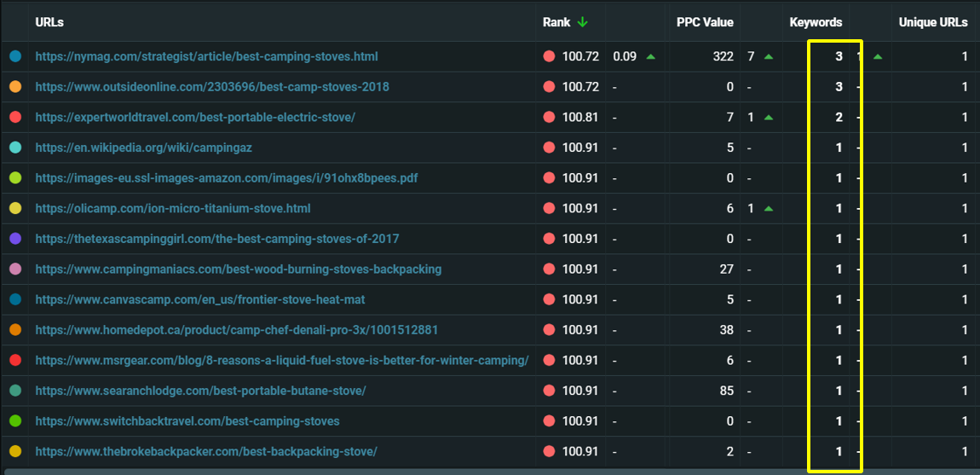Open the msrgear.com liquid-fuel-stove blog link
Viewport: 980px width, 475px height.
pyautogui.click(x=282, y=361)
